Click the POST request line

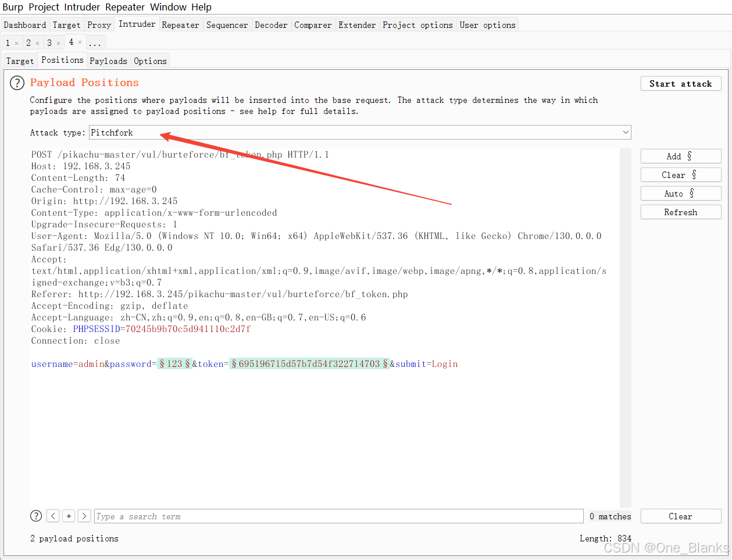[180, 154]
